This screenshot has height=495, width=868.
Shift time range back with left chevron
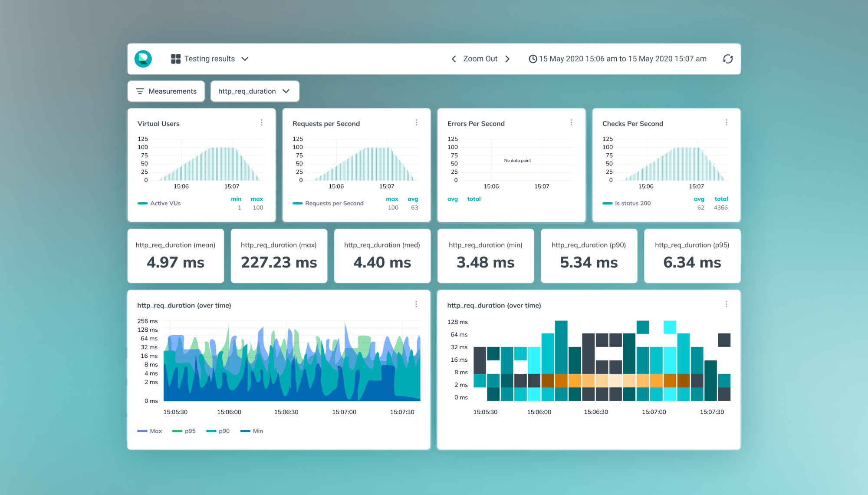(x=454, y=59)
